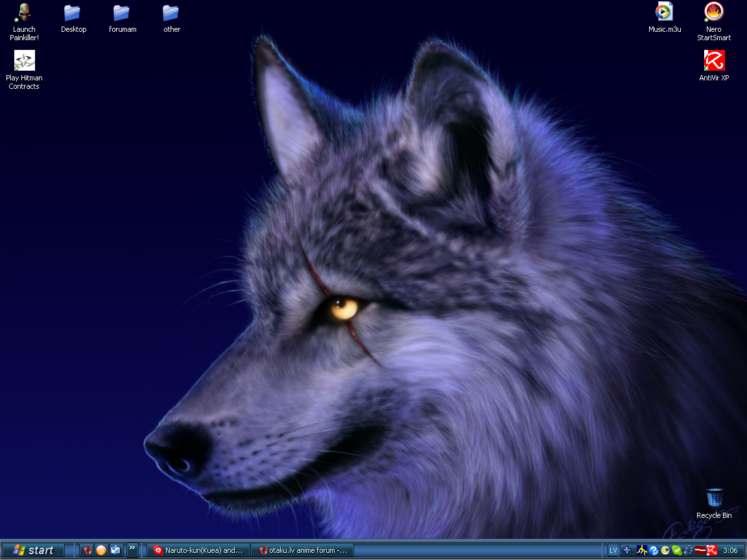Click the blue bubbles tray icon
747x560 pixels.
tap(688, 550)
